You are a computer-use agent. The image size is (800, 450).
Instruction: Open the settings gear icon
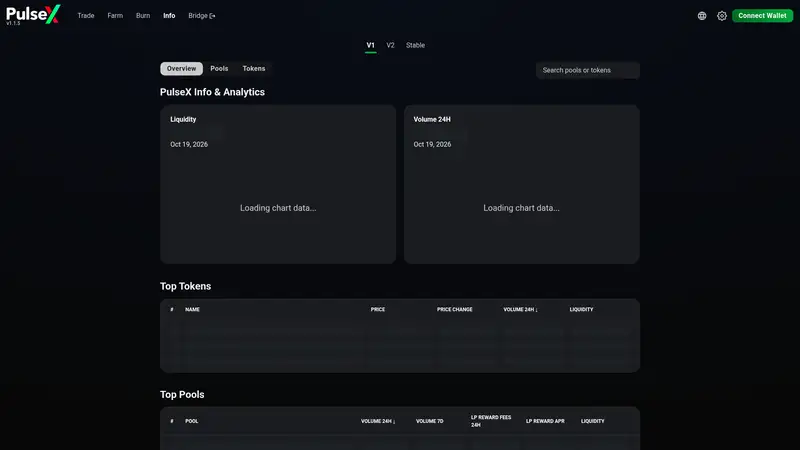(721, 16)
